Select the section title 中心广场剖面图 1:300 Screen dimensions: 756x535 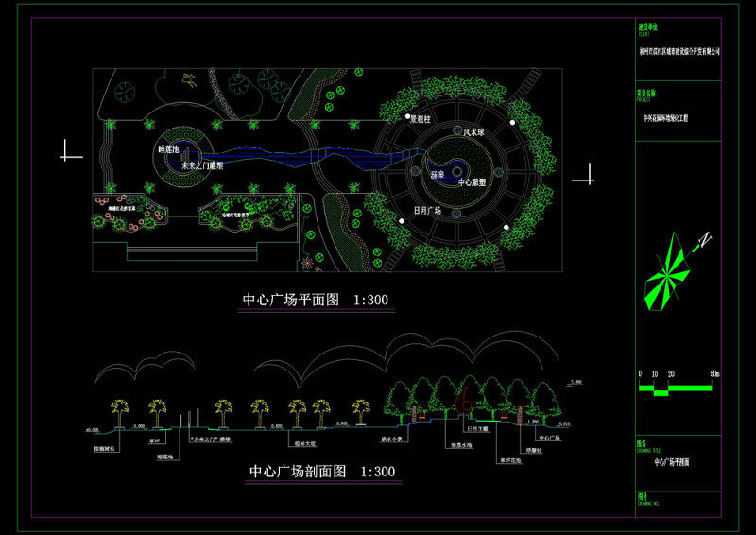coord(322,472)
